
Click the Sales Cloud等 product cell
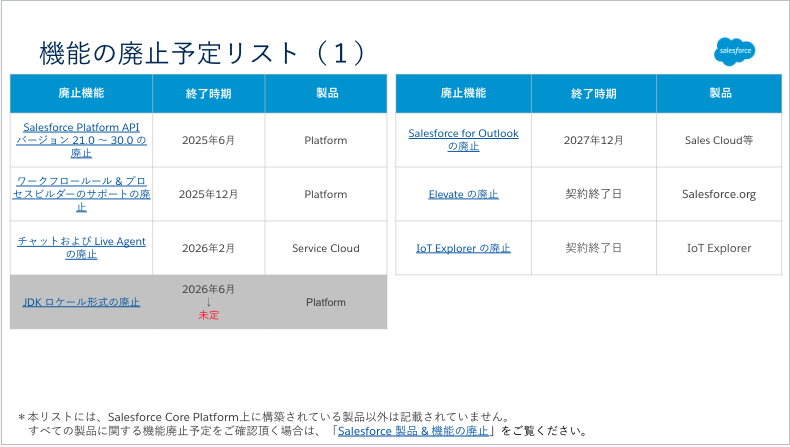click(718, 140)
